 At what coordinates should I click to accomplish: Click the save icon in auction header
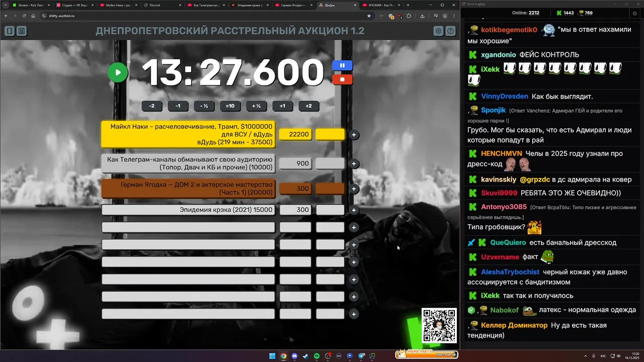(22, 31)
